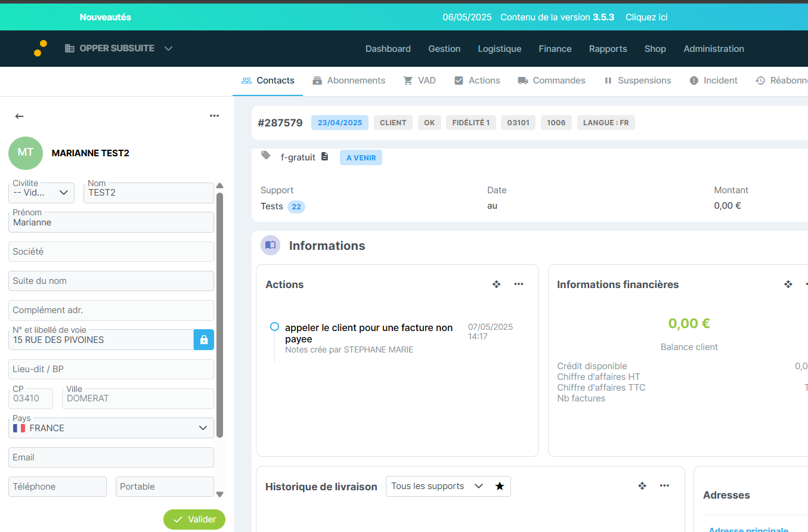The image size is (808, 532).
Task: Click the form's vertical scrollbar thumb
Action: pyautogui.click(x=219, y=315)
